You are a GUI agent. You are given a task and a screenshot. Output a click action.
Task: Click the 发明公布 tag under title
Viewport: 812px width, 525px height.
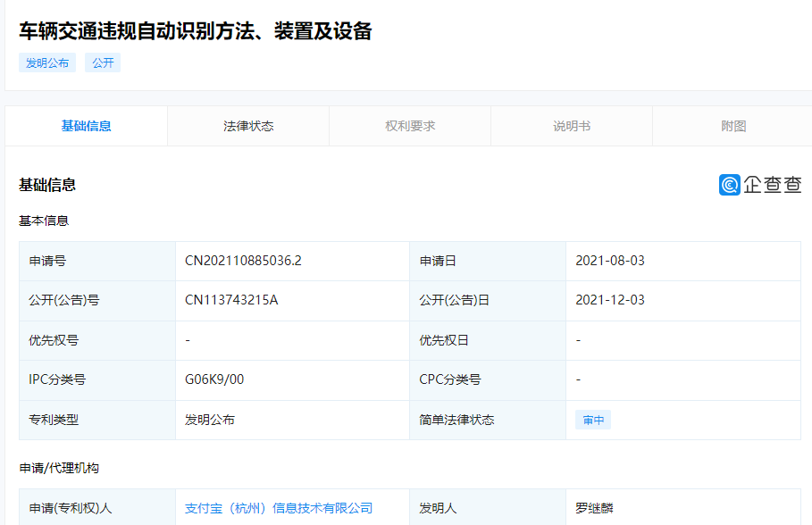tap(47, 63)
